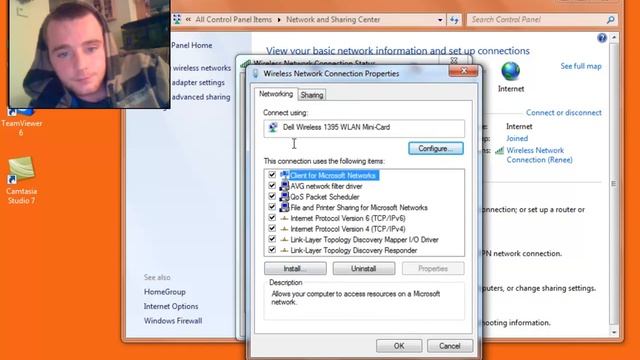Click the QoS Packet Scheduler icon
The height and width of the screenshot is (360, 640).
[x=284, y=197]
